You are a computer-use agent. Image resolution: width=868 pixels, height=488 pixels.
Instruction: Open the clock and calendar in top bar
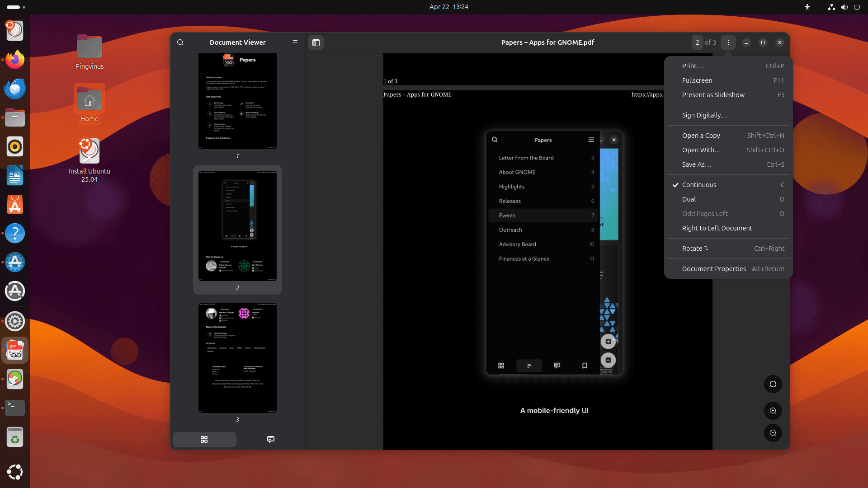click(448, 7)
